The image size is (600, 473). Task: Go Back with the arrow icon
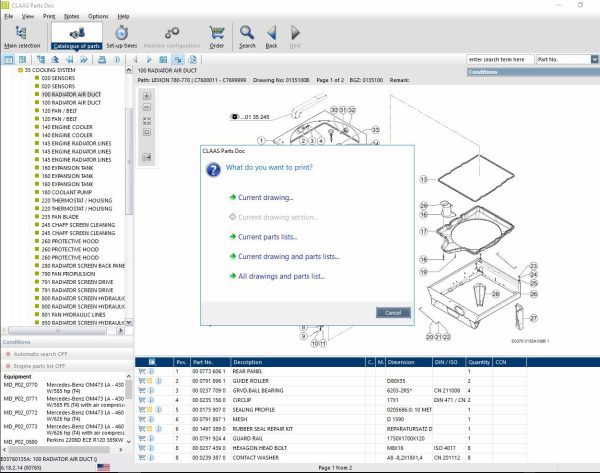pyautogui.click(x=271, y=37)
